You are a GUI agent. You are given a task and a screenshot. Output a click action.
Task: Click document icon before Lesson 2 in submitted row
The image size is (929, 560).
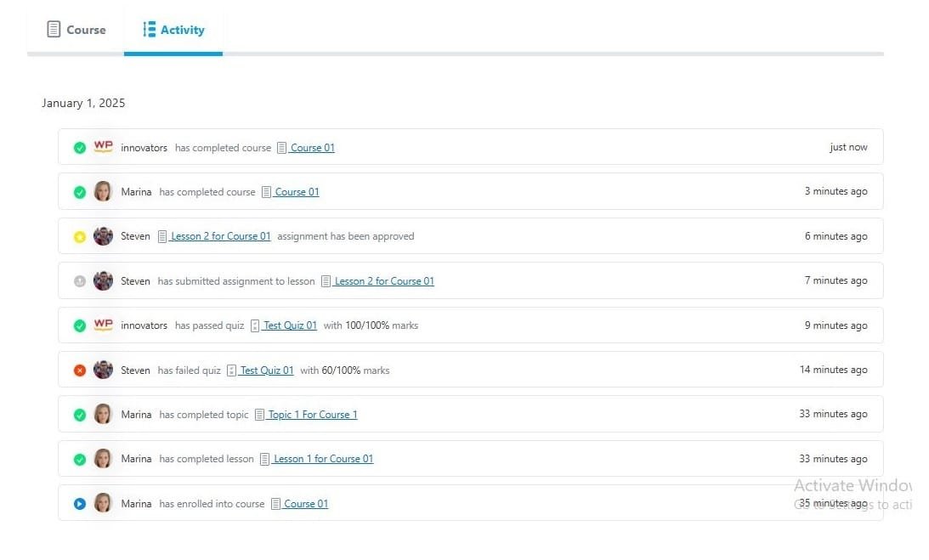pyautogui.click(x=326, y=281)
